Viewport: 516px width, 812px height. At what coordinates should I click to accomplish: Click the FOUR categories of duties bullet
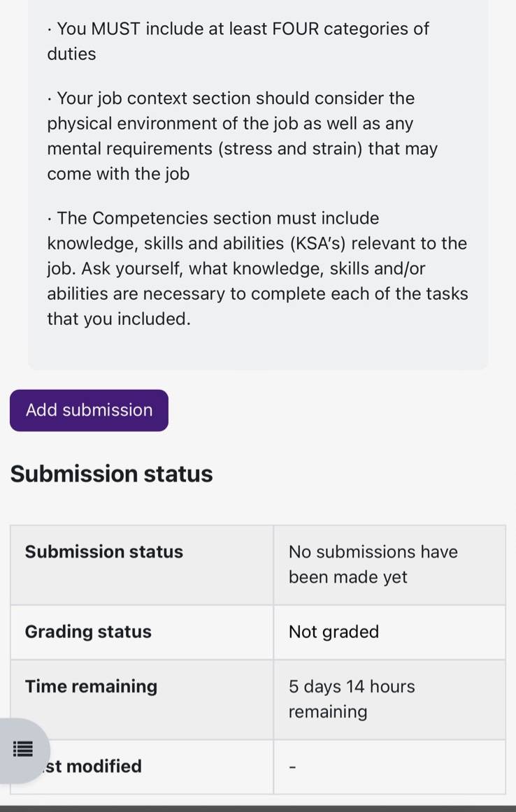pyautogui.click(x=238, y=41)
